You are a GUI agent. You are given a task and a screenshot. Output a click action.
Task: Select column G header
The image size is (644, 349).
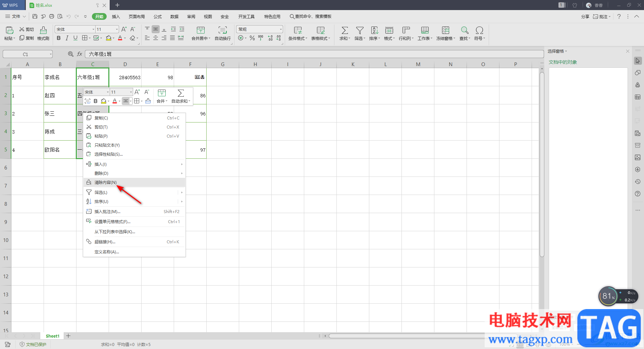click(x=223, y=64)
